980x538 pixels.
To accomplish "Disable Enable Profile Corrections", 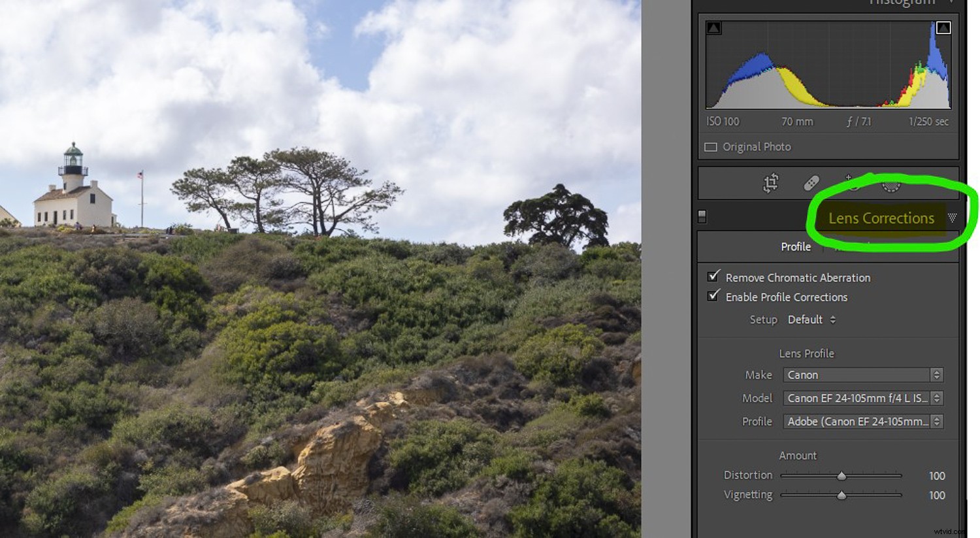I will pyautogui.click(x=713, y=296).
